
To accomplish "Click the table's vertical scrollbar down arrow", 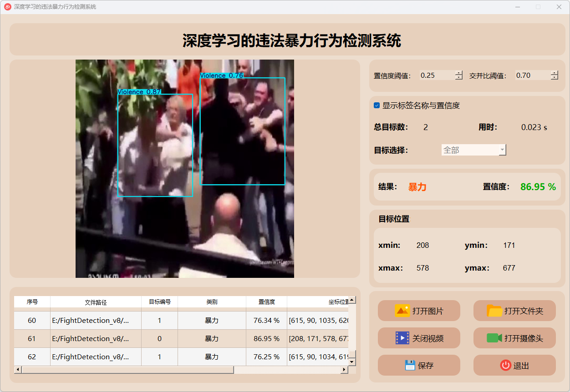I will (352, 362).
